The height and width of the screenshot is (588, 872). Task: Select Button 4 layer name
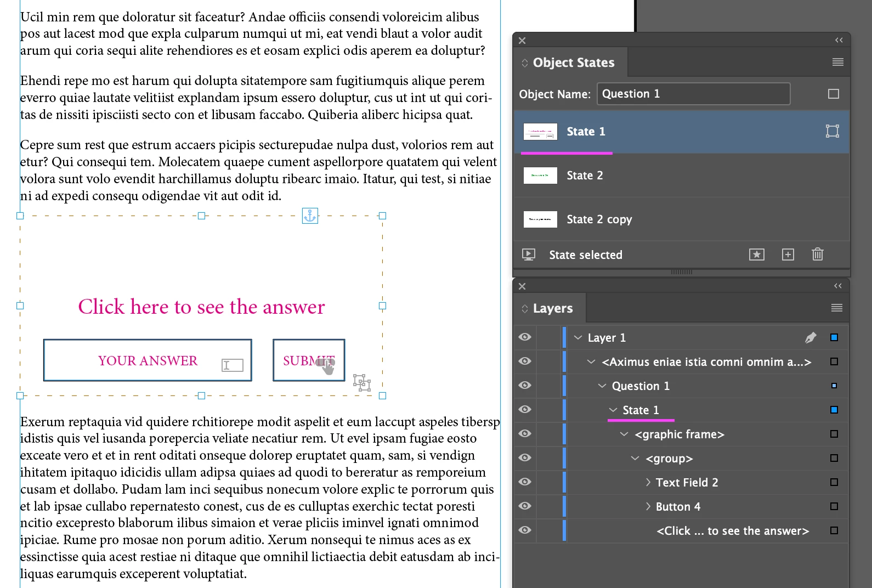[678, 507]
